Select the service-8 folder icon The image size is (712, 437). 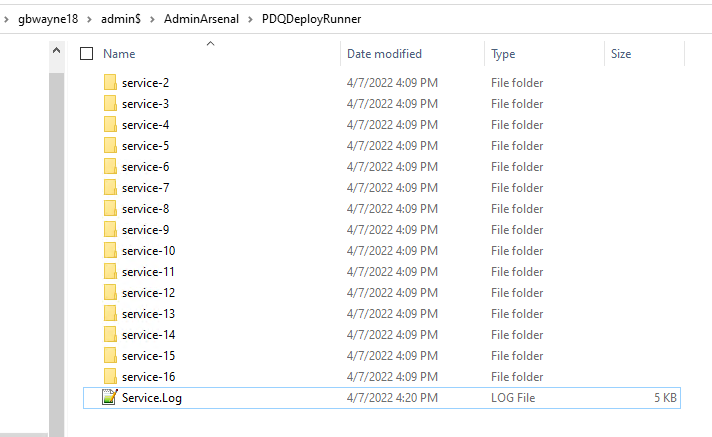click(x=110, y=209)
